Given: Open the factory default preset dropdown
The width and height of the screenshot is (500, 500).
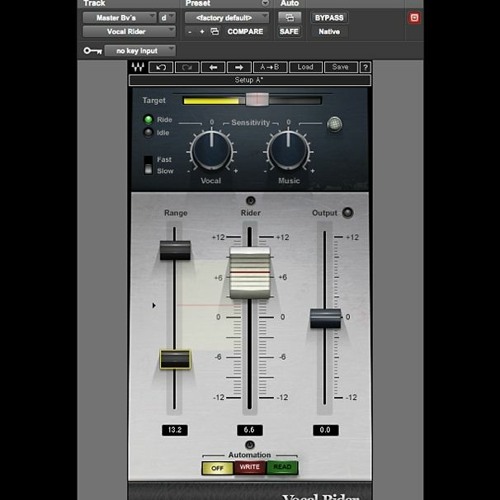Looking at the screenshot, I should coord(227,18).
